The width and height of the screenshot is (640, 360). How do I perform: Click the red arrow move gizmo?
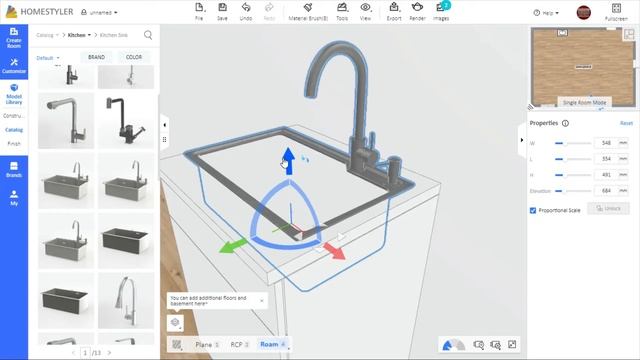(335, 251)
